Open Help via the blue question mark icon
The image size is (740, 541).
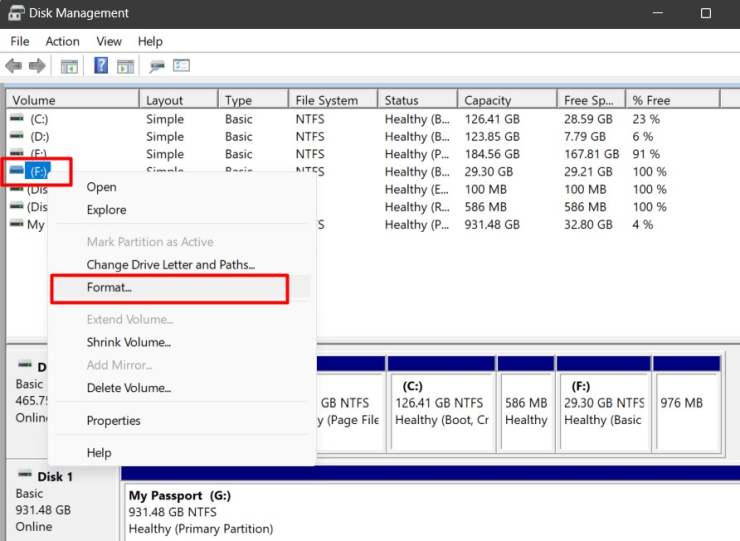click(101, 66)
